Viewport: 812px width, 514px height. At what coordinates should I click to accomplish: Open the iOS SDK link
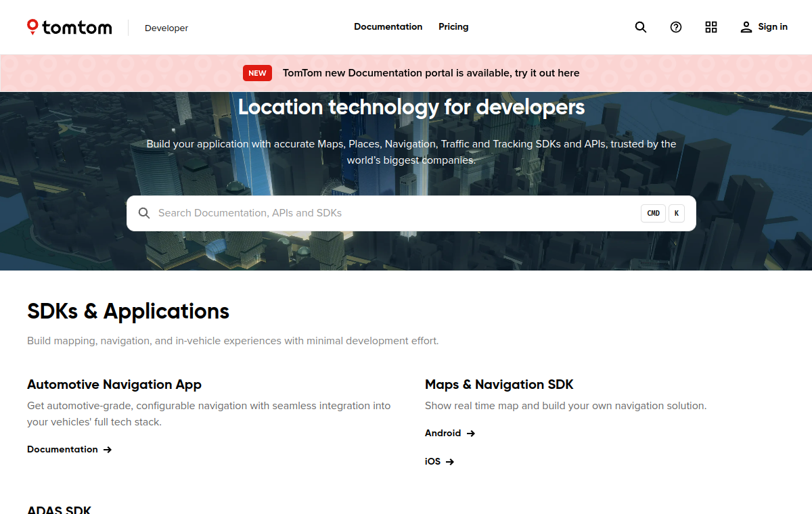(439, 462)
